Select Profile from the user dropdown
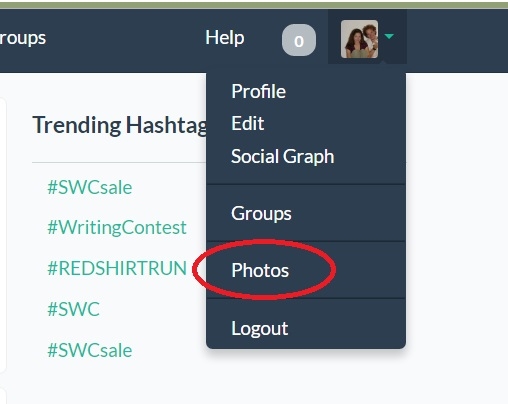The image size is (508, 404). [258, 91]
